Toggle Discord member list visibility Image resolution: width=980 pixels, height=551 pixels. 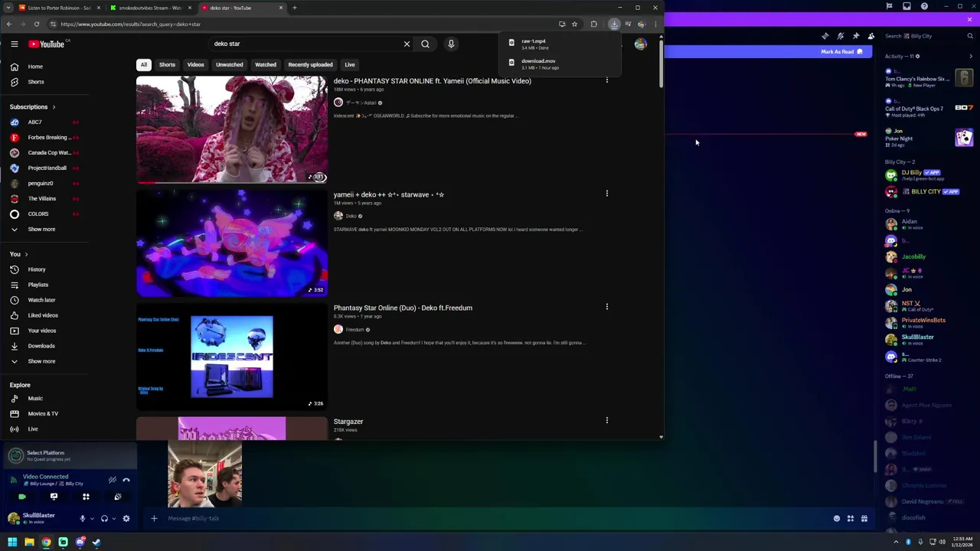coord(871,36)
